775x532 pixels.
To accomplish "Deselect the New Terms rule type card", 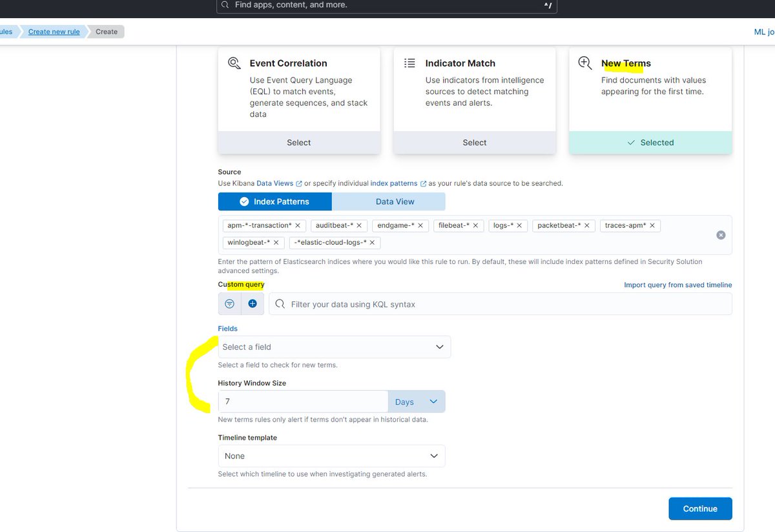I will coord(650,142).
